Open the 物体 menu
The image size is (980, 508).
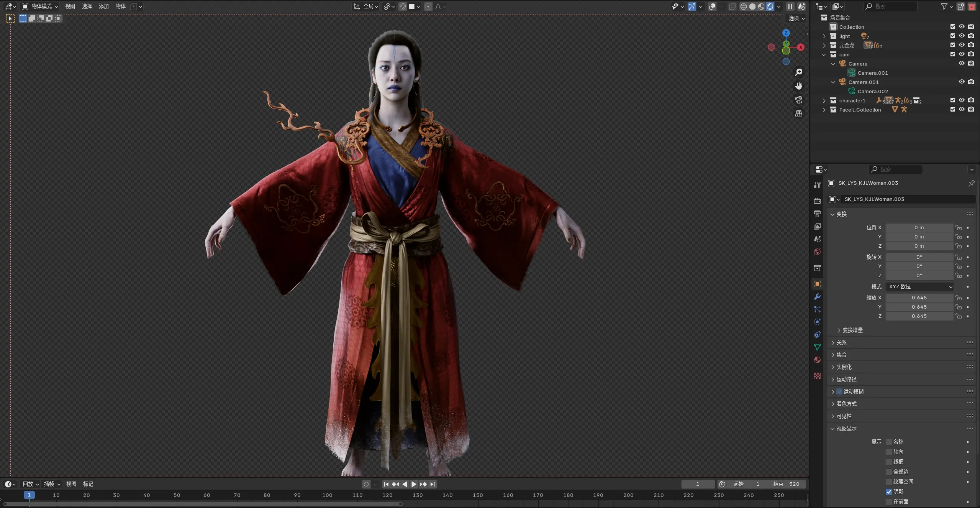tap(121, 7)
